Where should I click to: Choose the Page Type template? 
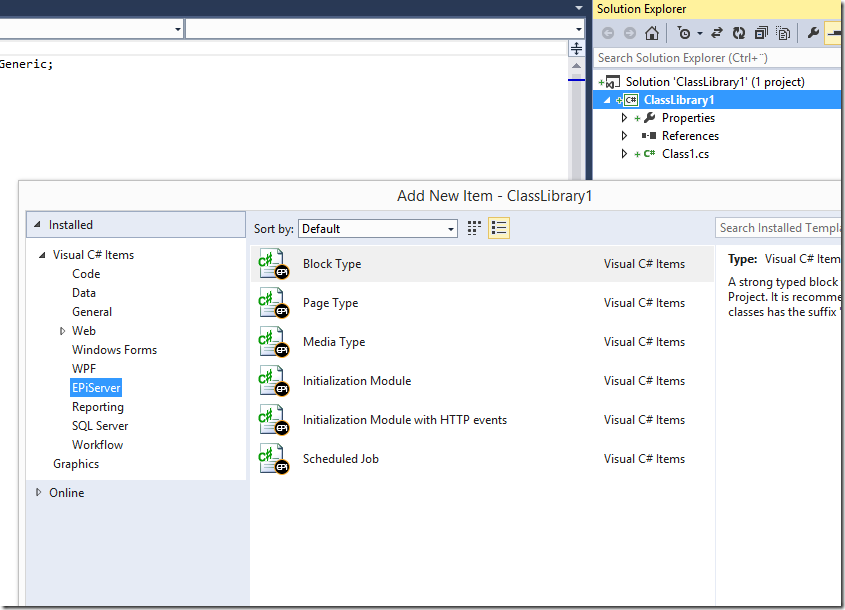point(330,303)
